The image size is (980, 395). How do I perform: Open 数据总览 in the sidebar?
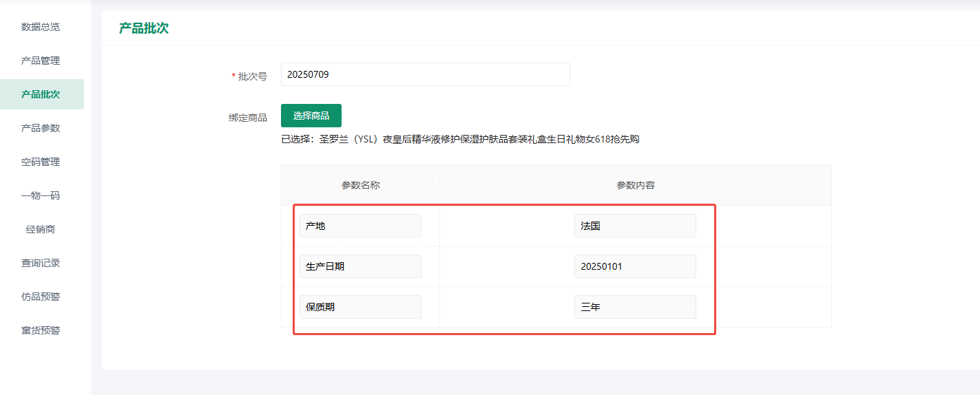click(41, 27)
